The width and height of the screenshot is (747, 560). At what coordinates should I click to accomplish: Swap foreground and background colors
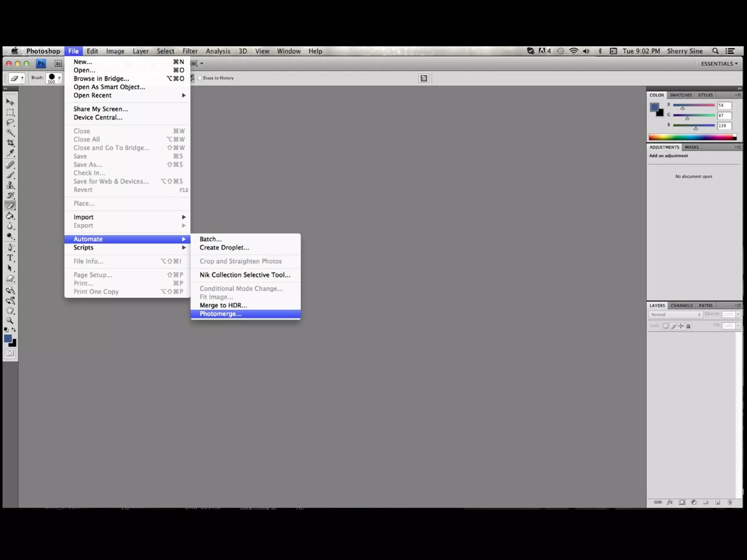14,330
